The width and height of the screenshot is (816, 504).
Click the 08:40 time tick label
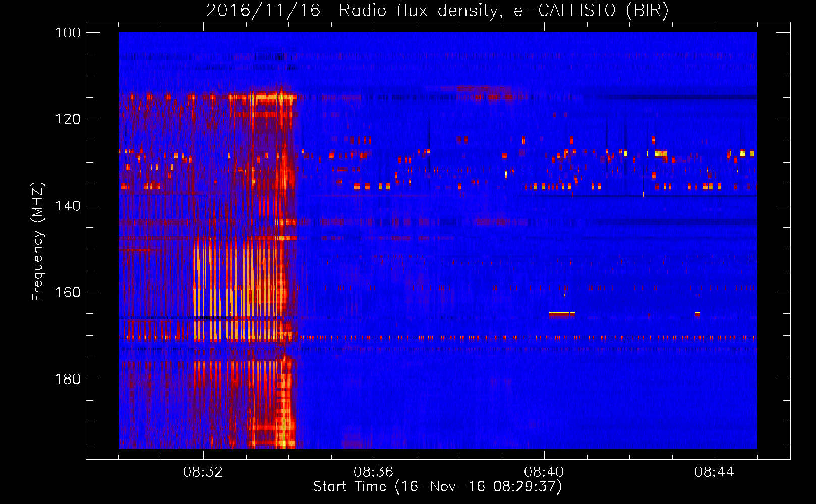coord(544,472)
